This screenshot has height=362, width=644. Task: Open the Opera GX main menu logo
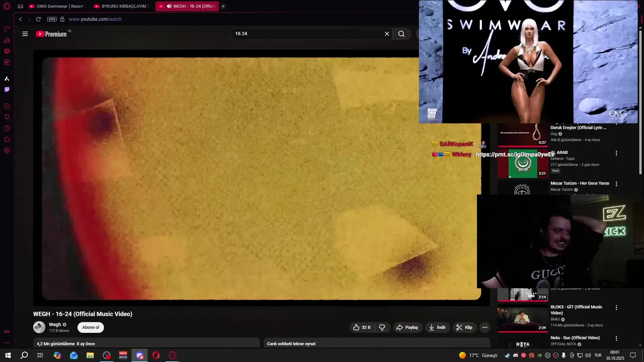pyautogui.click(x=7, y=6)
